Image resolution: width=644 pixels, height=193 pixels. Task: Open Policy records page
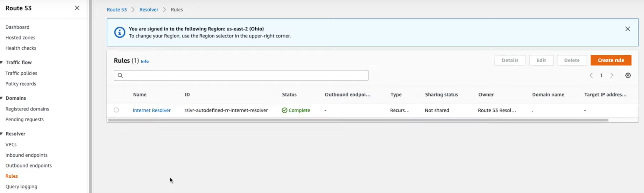pyautogui.click(x=21, y=84)
